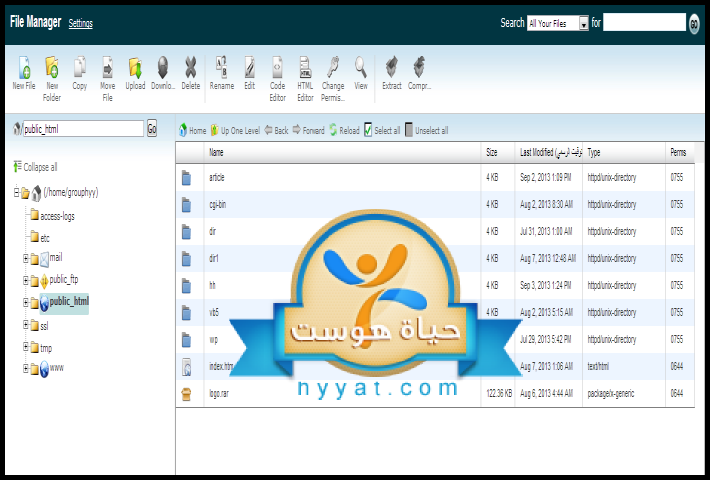Click the Compress archive icon

point(419,67)
